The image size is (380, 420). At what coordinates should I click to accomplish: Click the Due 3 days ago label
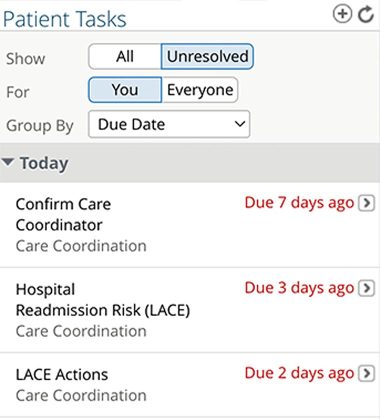click(x=299, y=288)
